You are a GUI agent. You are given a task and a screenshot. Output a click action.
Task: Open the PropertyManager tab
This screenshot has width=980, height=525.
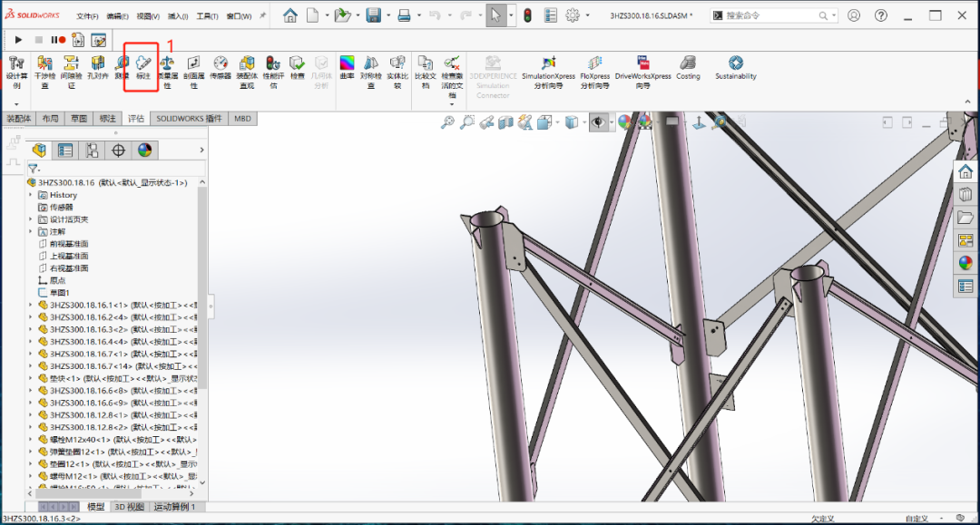[x=65, y=150]
